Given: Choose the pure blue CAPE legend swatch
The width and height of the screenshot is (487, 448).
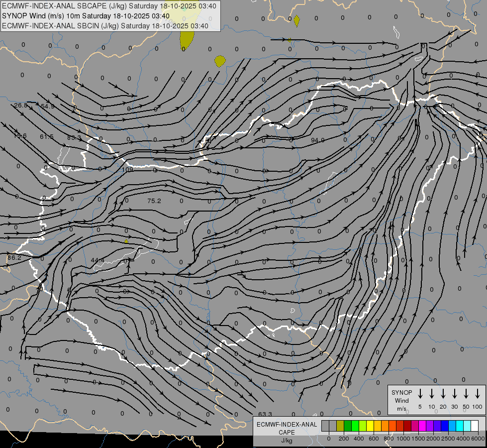Looking at the screenshot, I should click(444, 426).
